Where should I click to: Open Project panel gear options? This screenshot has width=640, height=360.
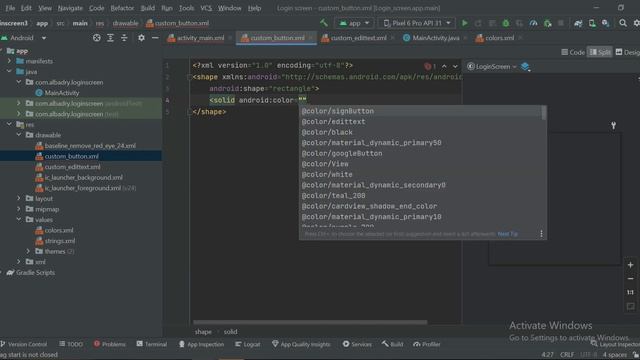point(141,38)
